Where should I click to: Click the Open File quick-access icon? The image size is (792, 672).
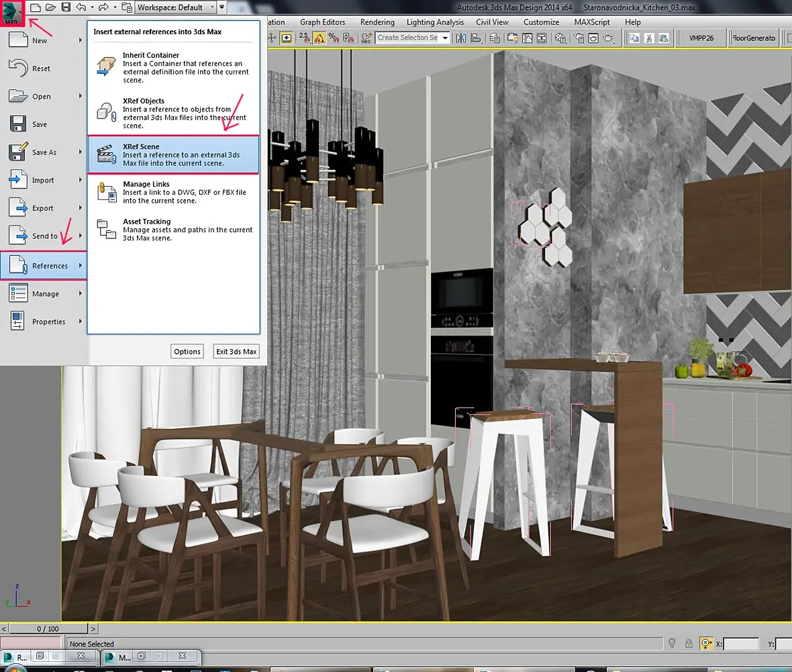tap(50, 7)
